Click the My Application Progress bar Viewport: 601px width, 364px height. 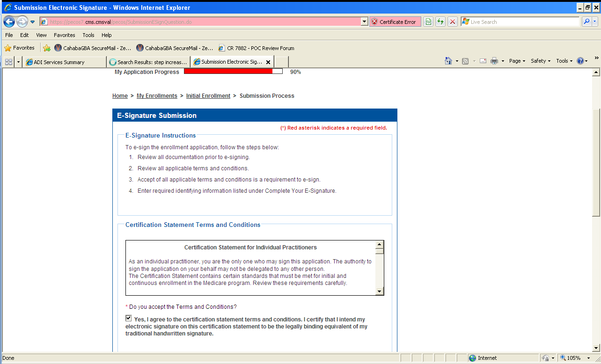click(x=233, y=72)
